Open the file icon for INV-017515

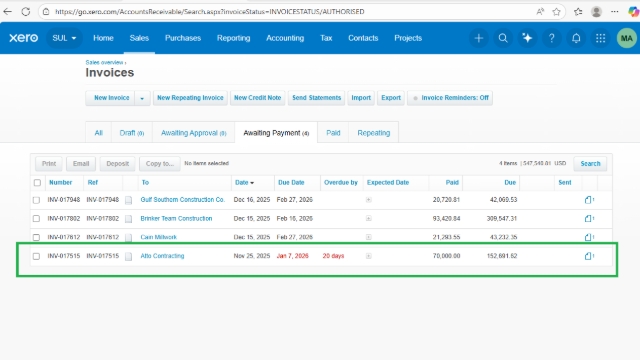coord(129,256)
